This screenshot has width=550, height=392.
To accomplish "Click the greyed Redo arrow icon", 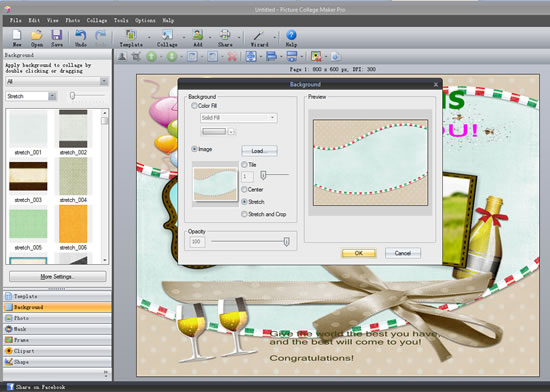I will pos(101,35).
